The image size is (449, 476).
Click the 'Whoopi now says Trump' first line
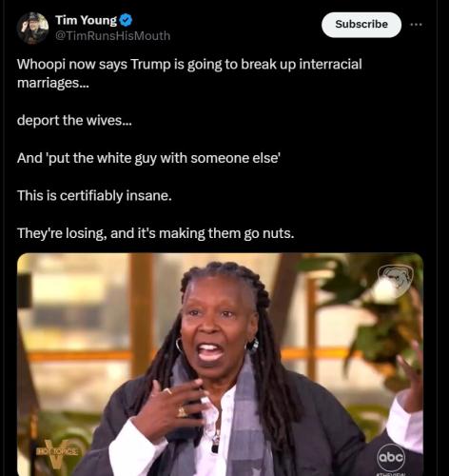point(189,64)
